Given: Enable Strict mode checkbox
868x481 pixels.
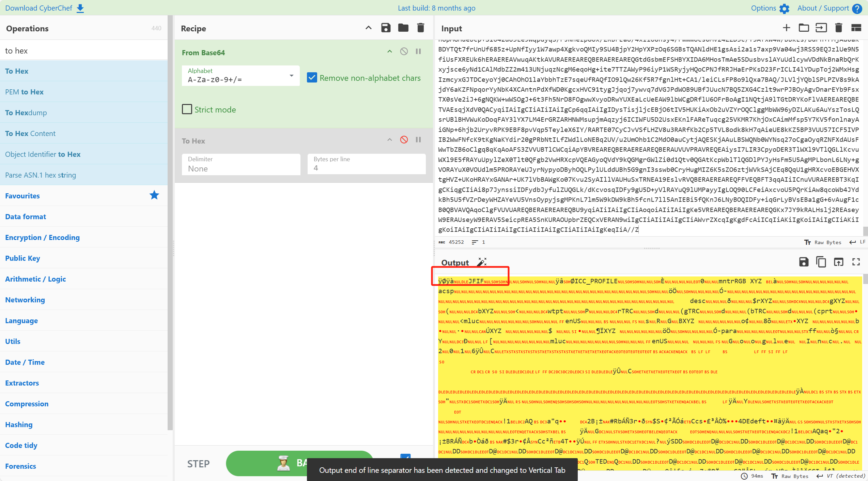Looking at the screenshot, I should pyautogui.click(x=187, y=109).
